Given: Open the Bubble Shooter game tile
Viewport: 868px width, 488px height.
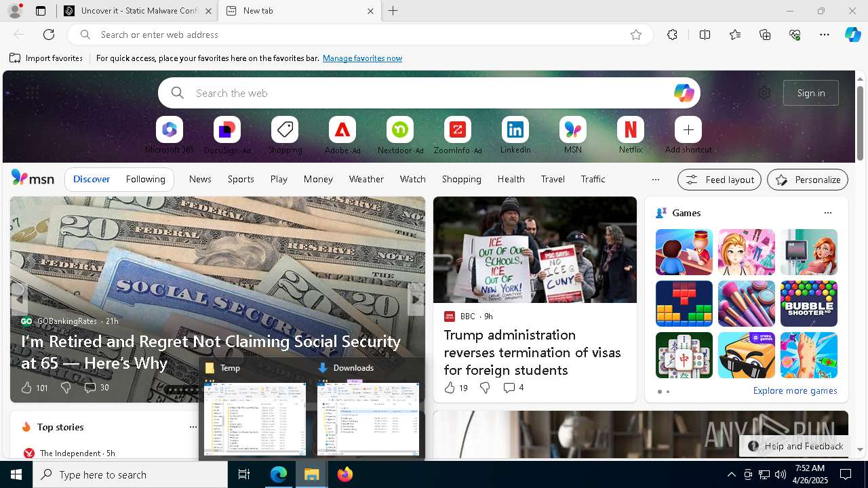Looking at the screenshot, I should coord(808,304).
